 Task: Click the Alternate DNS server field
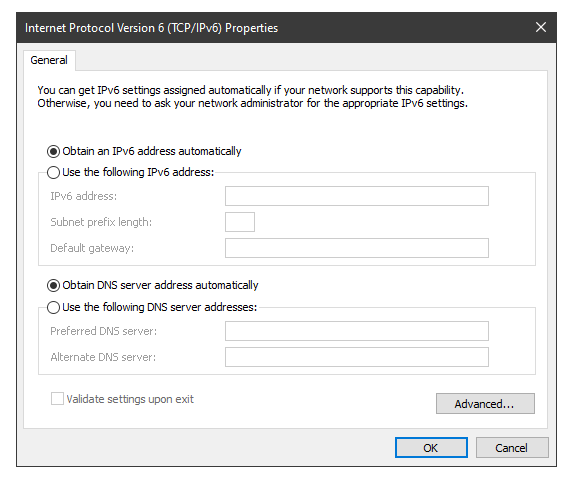coord(357,357)
